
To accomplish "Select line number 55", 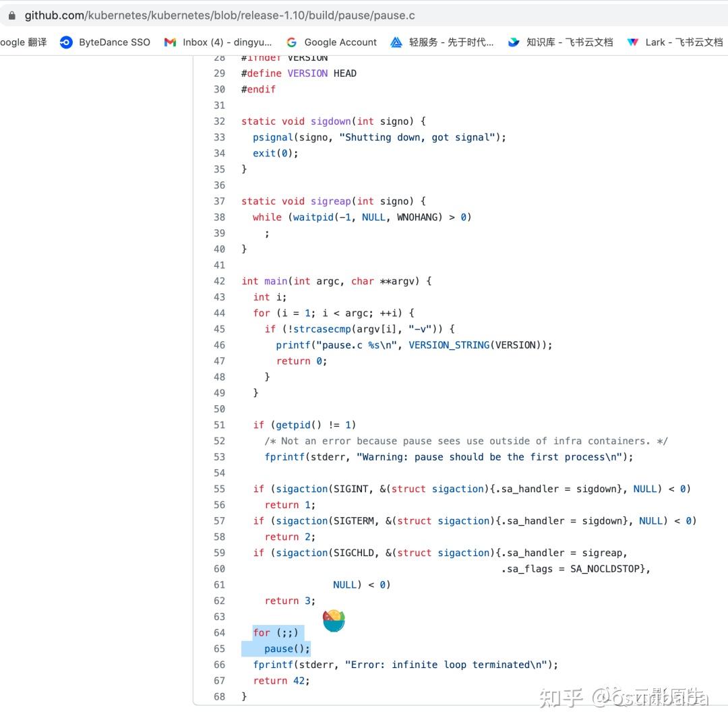I will (x=219, y=489).
